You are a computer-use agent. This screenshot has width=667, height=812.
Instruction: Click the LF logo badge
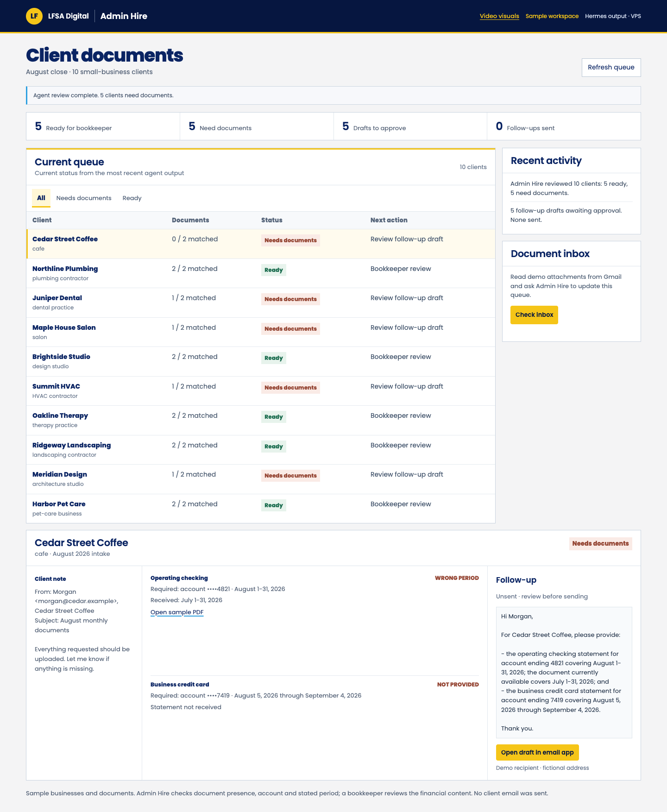click(x=34, y=16)
